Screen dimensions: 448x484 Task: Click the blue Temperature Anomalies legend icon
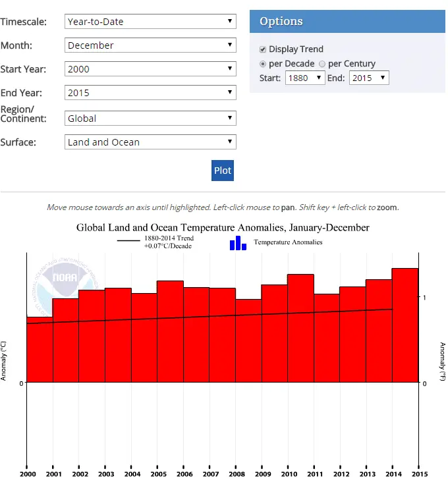[x=238, y=243]
